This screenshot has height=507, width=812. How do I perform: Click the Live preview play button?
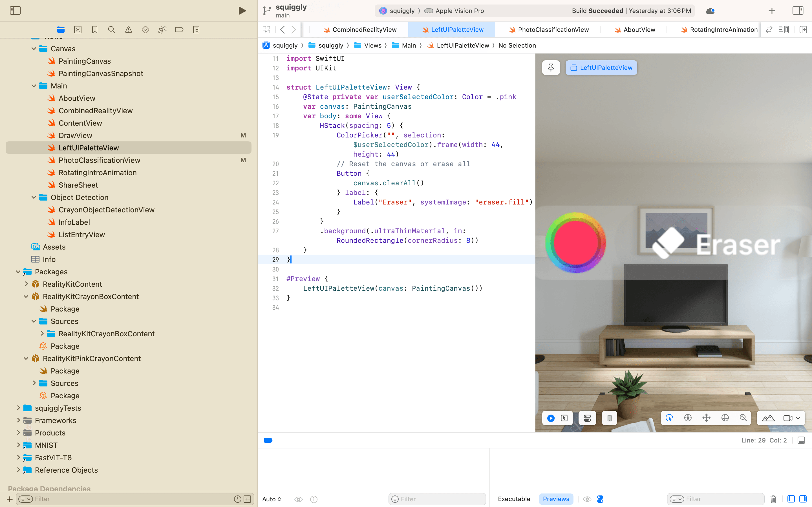[x=551, y=418]
